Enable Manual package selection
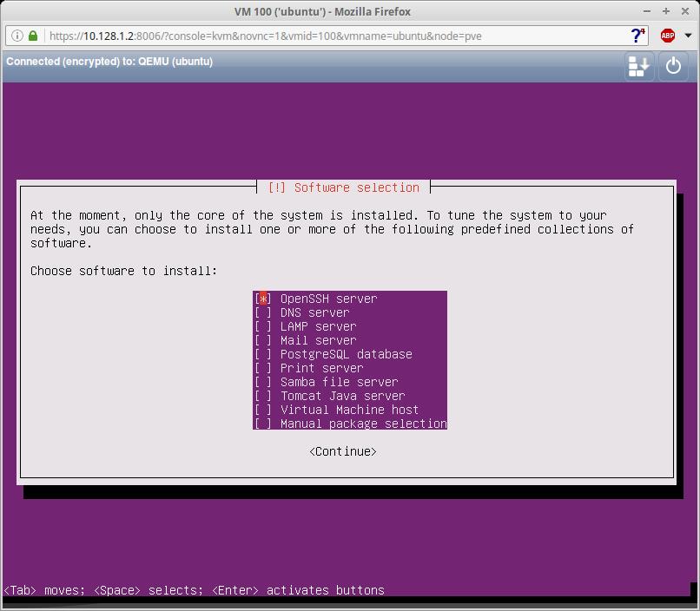The width and height of the screenshot is (700, 611). click(x=263, y=424)
